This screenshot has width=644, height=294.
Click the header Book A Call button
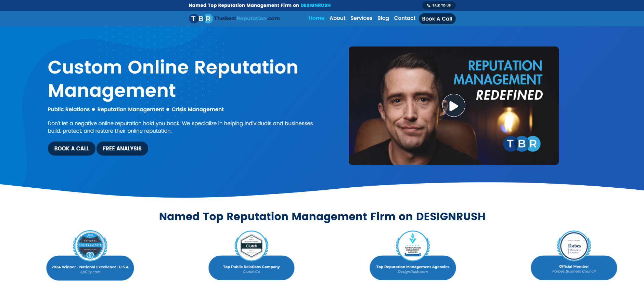(437, 19)
